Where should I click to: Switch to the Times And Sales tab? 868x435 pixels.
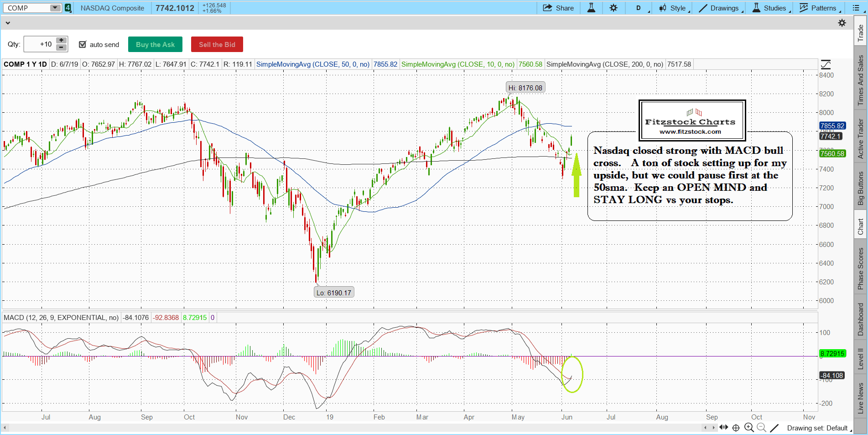pyautogui.click(x=860, y=80)
